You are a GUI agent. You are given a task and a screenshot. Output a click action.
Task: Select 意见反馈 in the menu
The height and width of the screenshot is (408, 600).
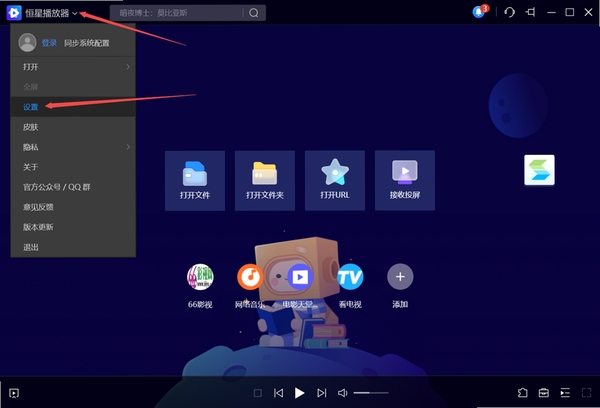pos(73,207)
